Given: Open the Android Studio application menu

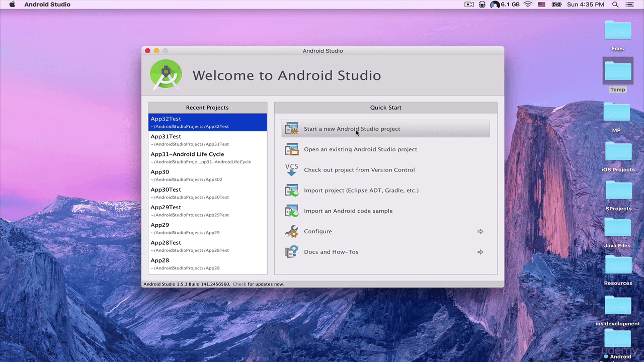Looking at the screenshot, I should 47,5.
